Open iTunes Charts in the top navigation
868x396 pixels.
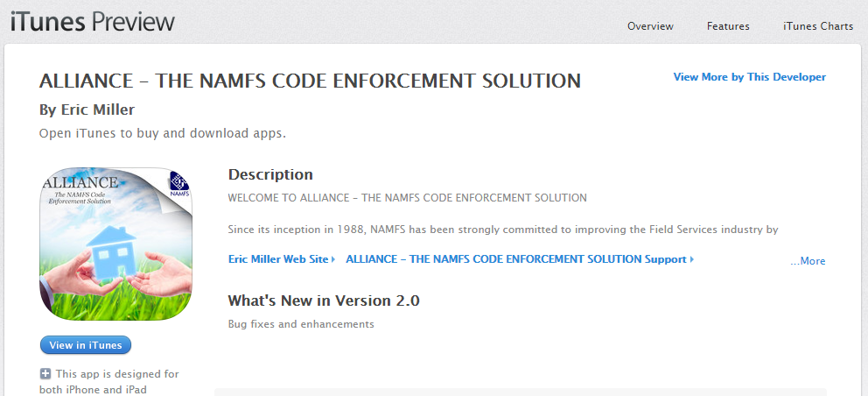(x=817, y=26)
